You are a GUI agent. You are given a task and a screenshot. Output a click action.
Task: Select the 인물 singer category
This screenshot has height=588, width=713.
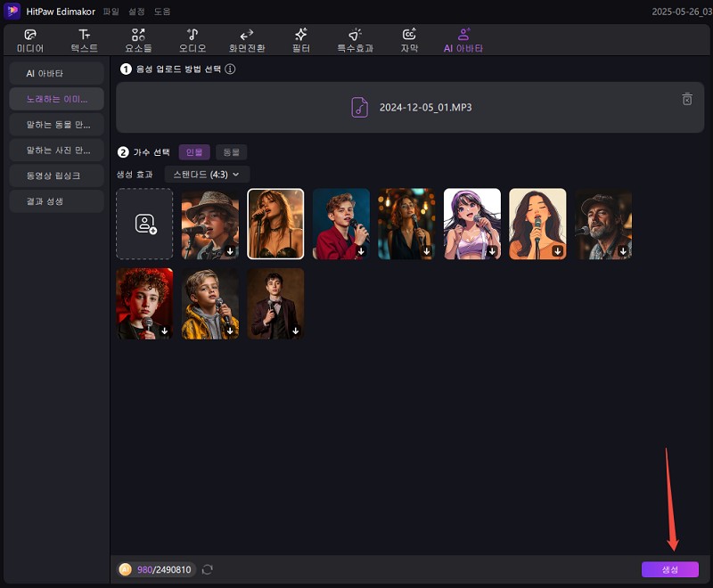194,152
